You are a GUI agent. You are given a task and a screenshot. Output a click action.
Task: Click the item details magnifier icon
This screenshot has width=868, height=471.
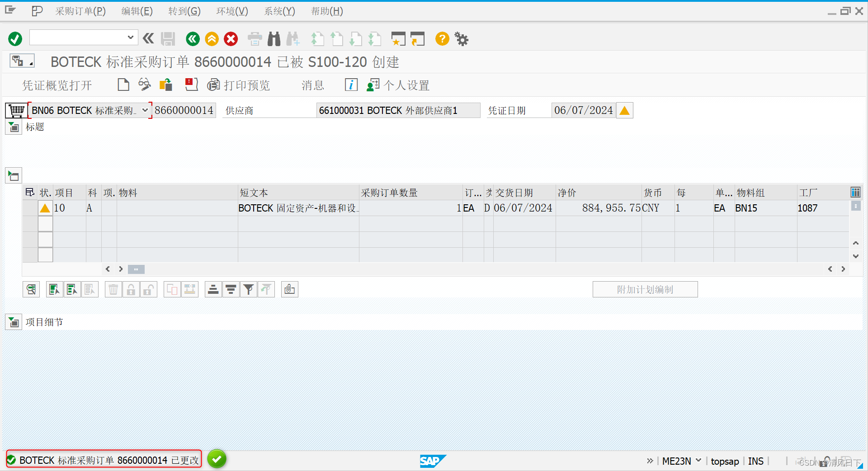(31, 289)
